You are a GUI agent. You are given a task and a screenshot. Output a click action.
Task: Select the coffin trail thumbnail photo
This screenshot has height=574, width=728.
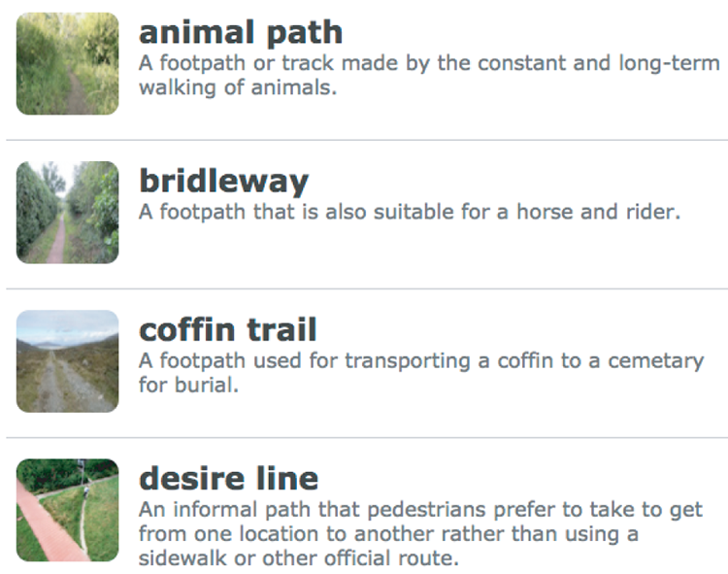(68, 361)
